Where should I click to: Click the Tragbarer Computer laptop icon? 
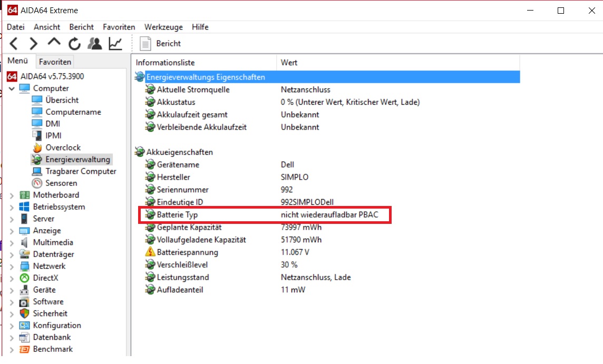point(37,171)
